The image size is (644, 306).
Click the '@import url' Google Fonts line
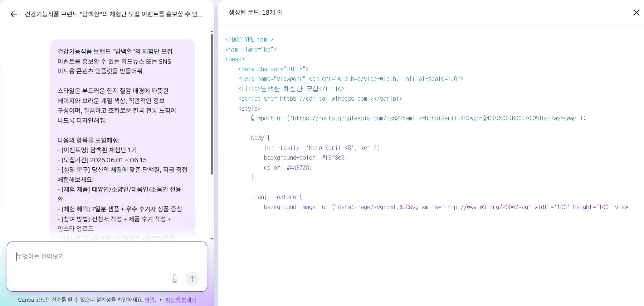418,118
